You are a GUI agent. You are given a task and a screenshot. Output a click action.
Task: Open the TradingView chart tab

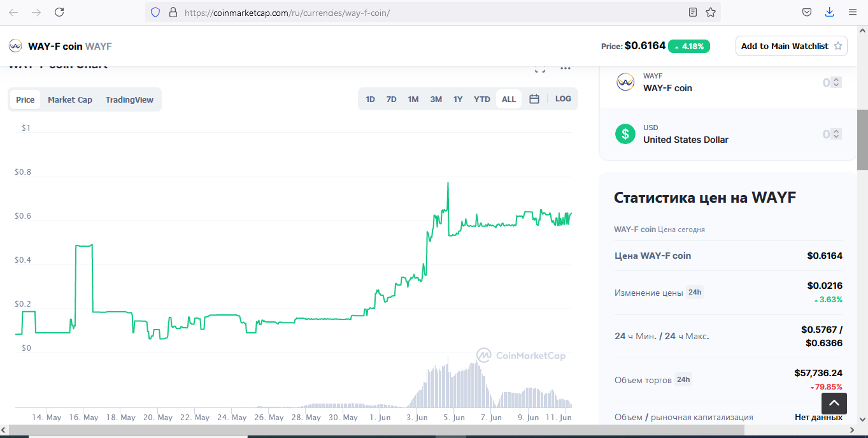coord(129,99)
